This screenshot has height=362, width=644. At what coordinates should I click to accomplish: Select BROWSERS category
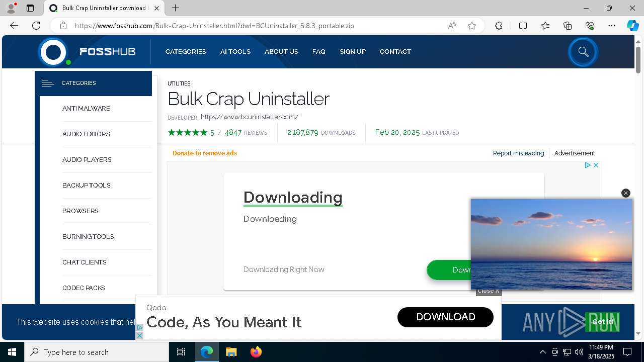coord(80,211)
